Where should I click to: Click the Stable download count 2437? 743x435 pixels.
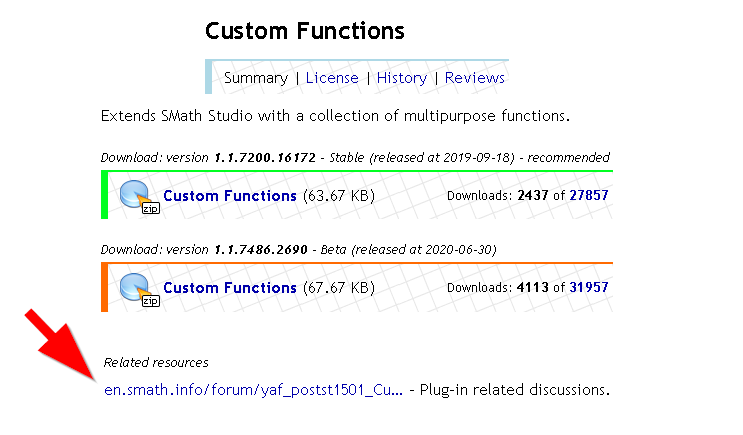(534, 196)
